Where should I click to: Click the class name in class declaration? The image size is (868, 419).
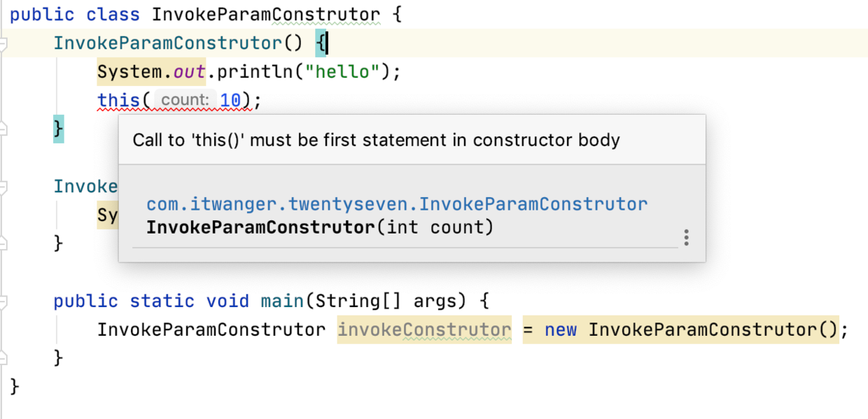266,15
